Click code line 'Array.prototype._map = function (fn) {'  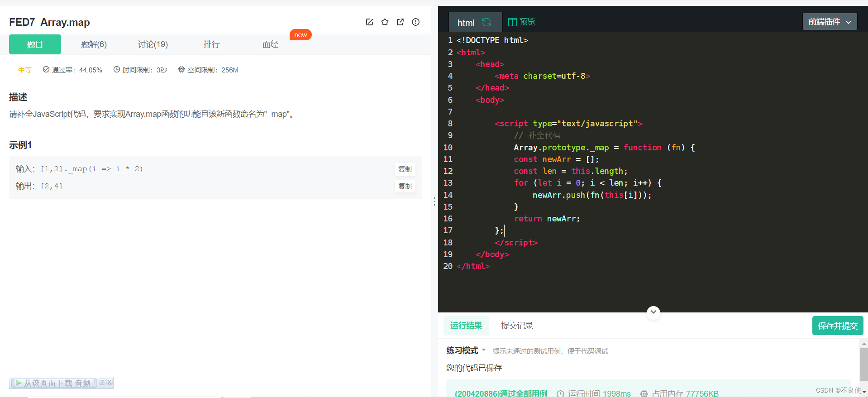click(604, 148)
